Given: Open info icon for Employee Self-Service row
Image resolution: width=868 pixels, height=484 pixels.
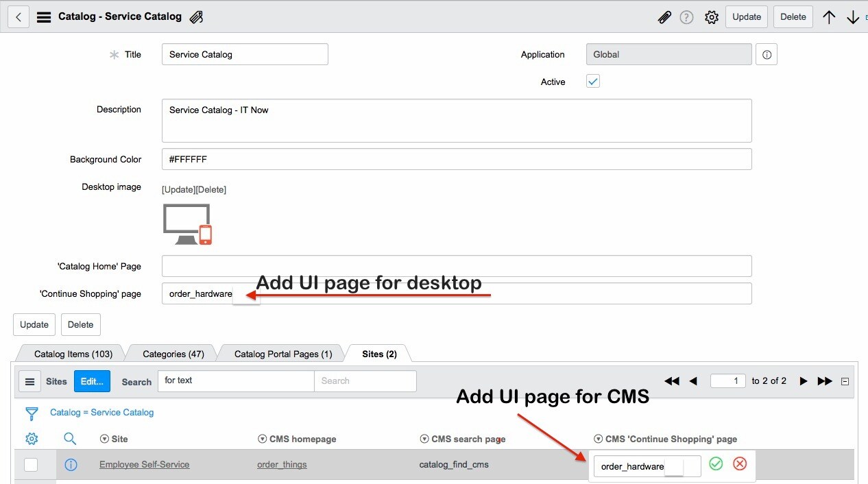Looking at the screenshot, I should coord(71,465).
